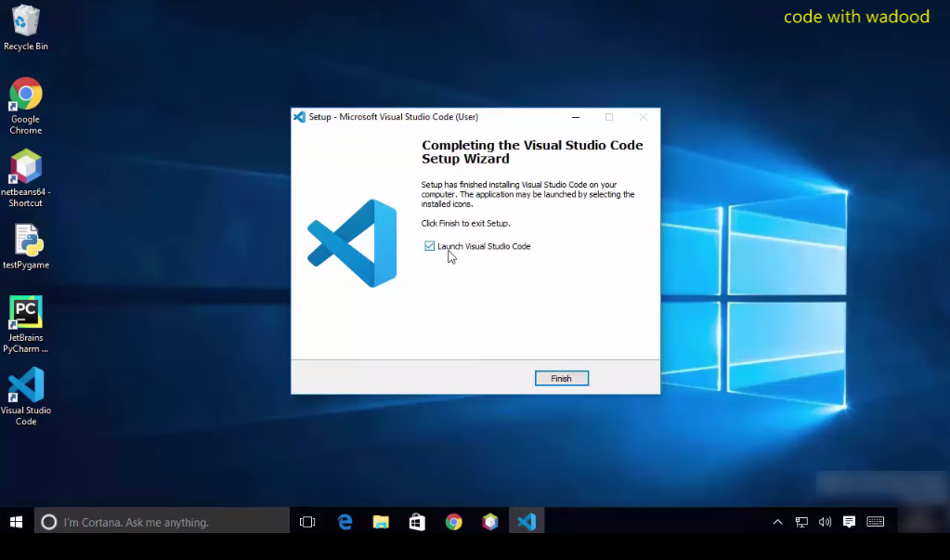
Task: Open the volume speaker tray icon
Action: pos(825,522)
